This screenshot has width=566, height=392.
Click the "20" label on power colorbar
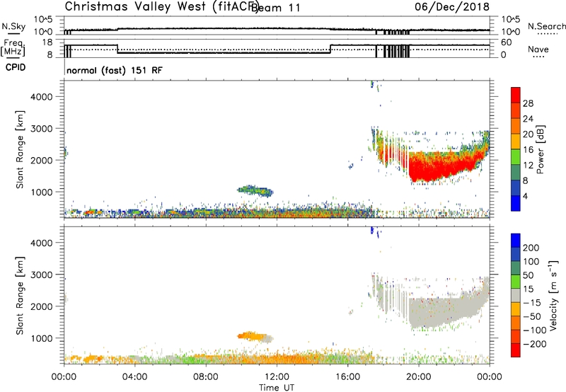(528, 134)
